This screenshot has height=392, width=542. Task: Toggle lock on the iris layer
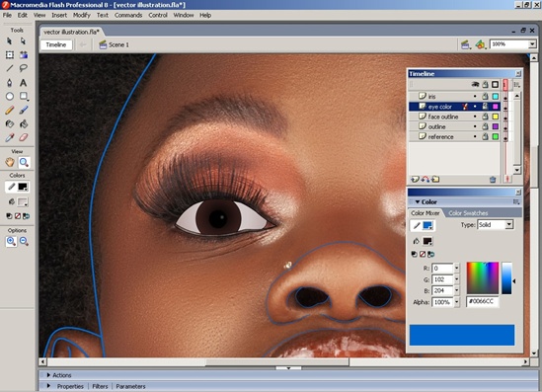(485, 97)
